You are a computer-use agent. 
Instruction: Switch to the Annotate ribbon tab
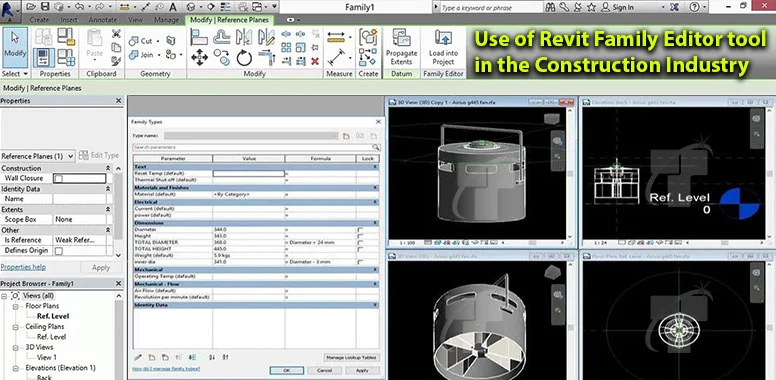103,20
